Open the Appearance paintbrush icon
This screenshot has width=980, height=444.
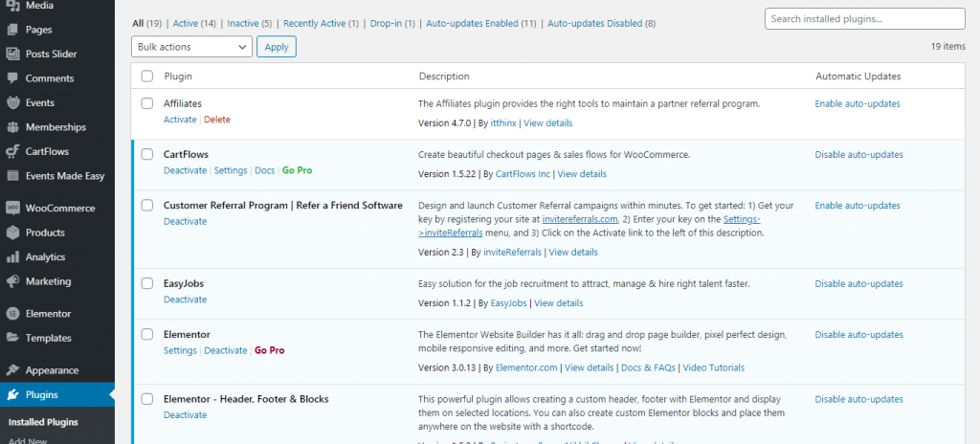click(x=11, y=370)
